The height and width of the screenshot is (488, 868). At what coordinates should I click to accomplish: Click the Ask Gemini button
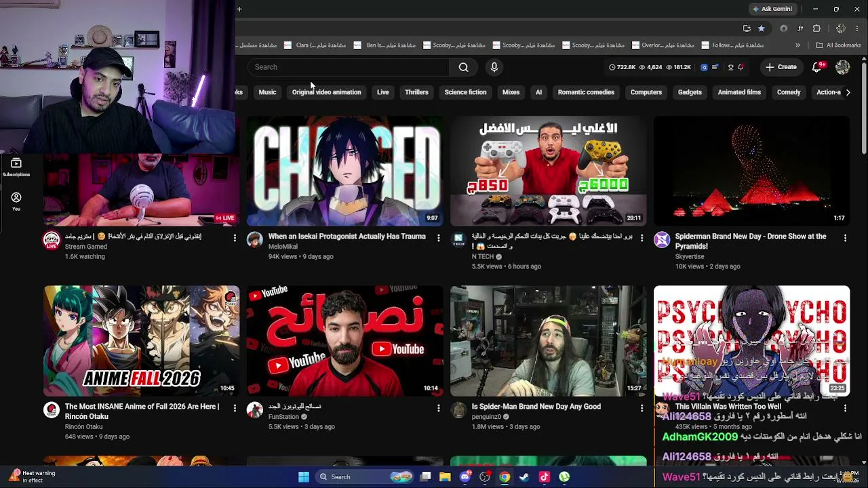772,9
